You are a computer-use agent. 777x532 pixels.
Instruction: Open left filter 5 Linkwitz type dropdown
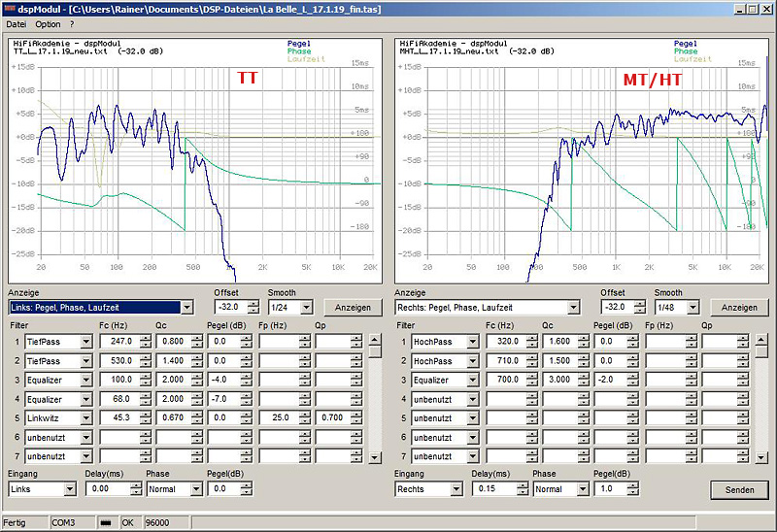(85, 418)
